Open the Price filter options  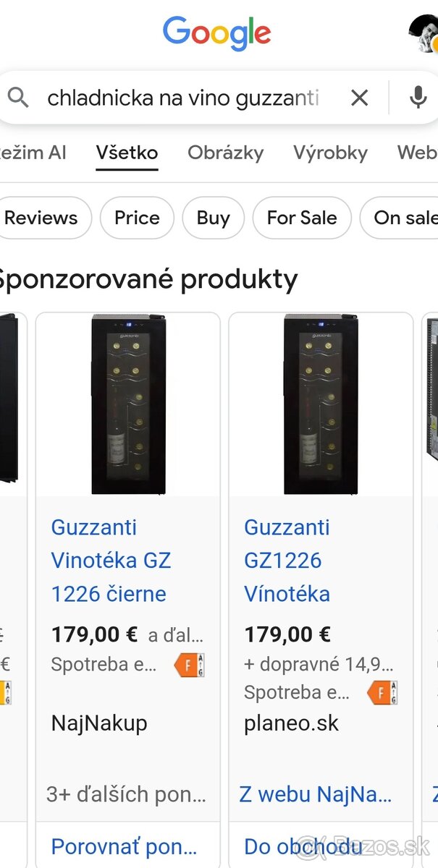pos(137,218)
